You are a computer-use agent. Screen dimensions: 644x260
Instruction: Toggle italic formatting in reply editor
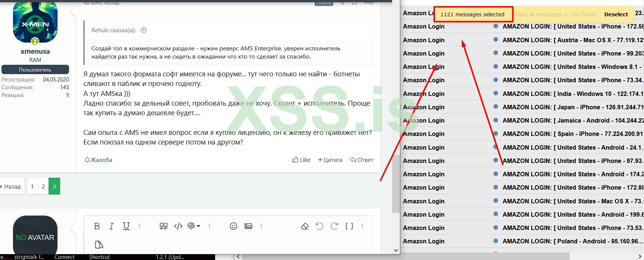tap(111, 226)
